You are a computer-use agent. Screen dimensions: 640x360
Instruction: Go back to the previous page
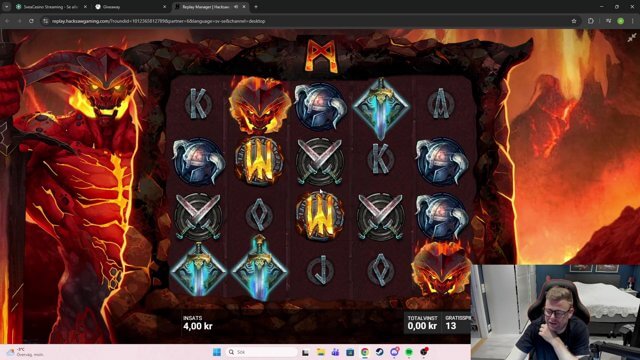(8, 21)
